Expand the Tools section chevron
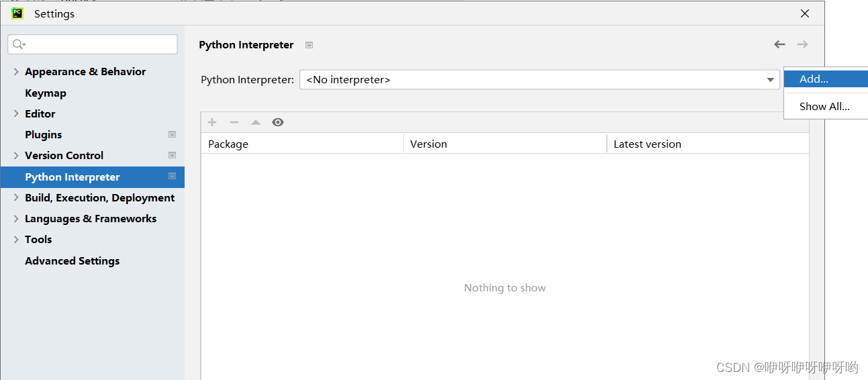The width and height of the screenshot is (868, 380). pyautogui.click(x=16, y=239)
